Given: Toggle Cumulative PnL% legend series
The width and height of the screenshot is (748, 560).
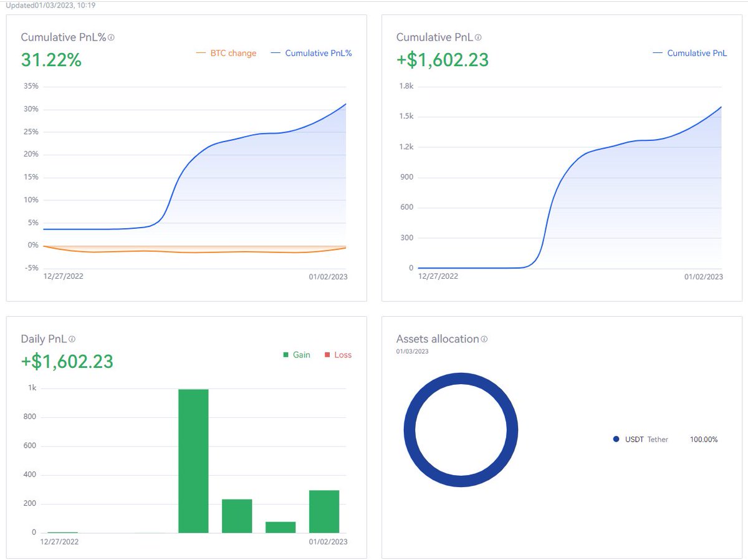Looking at the screenshot, I should (312, 53).
